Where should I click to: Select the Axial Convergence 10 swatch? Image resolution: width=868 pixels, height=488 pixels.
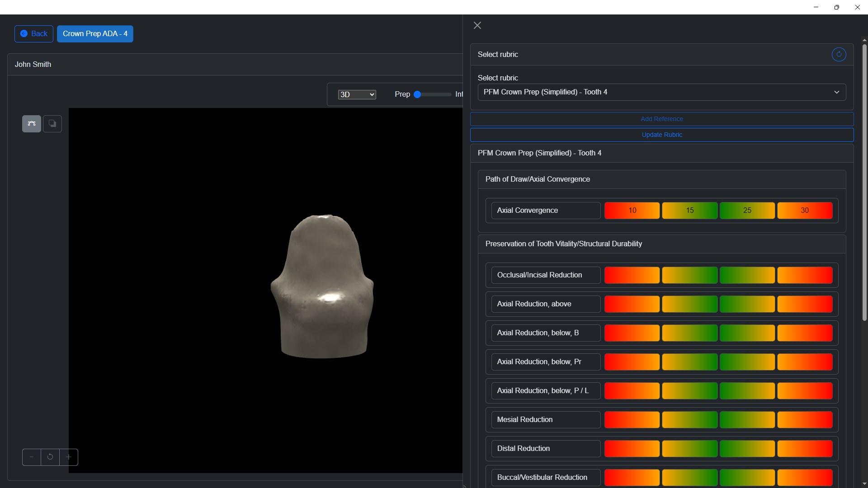click(x=632, y=211)
